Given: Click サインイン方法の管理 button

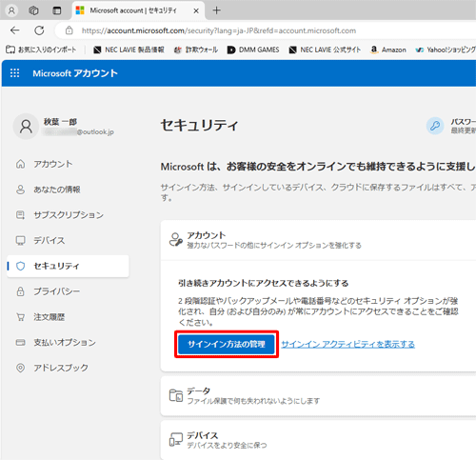Looking at the screenshot, I should pos(227,344).
